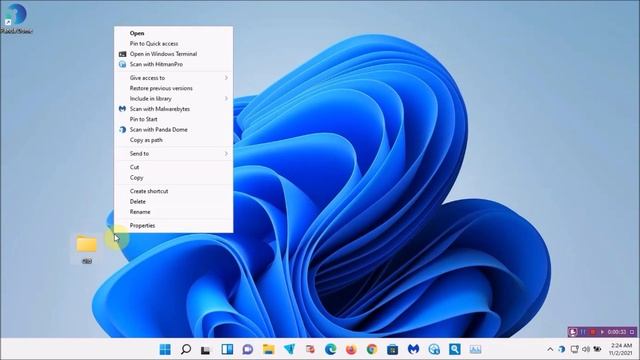Image resolution: width=640 pixels, height=360 pixels.
Task: Choose Cut in context menu
Action: [174, 167]
